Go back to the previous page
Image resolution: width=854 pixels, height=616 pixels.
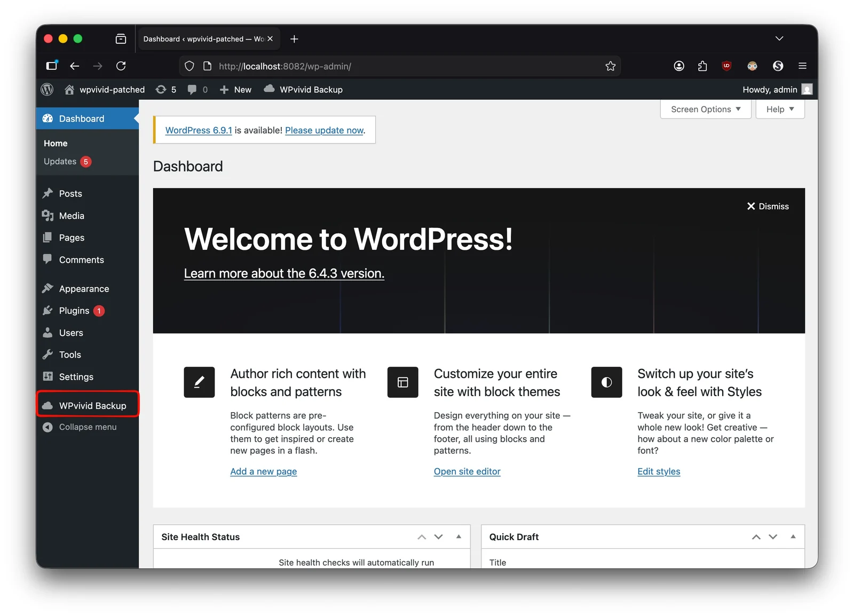75,66
